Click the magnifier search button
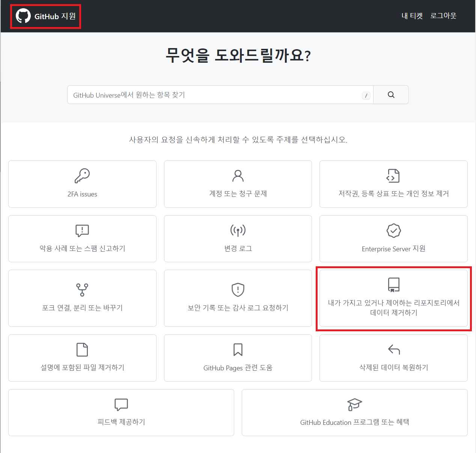Viewport: 476px width, 453px height. click(x=391, y=95)
